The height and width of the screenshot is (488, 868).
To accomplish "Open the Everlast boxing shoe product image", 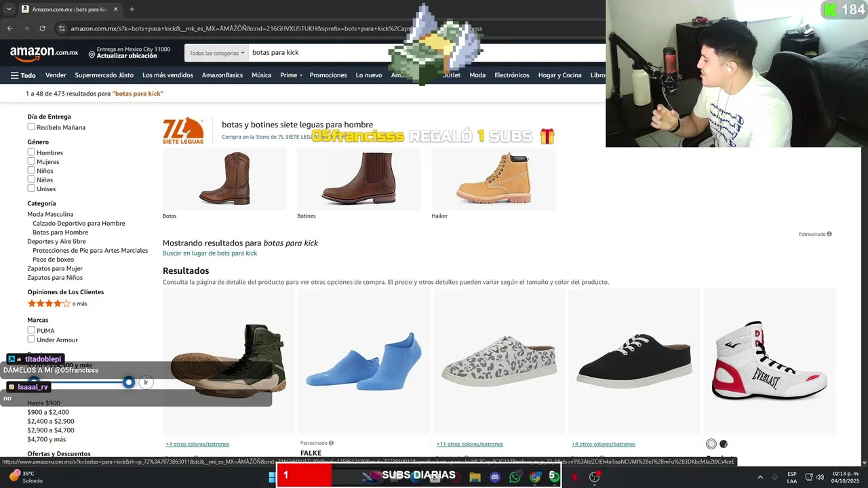I will click(x=769, y=360).
